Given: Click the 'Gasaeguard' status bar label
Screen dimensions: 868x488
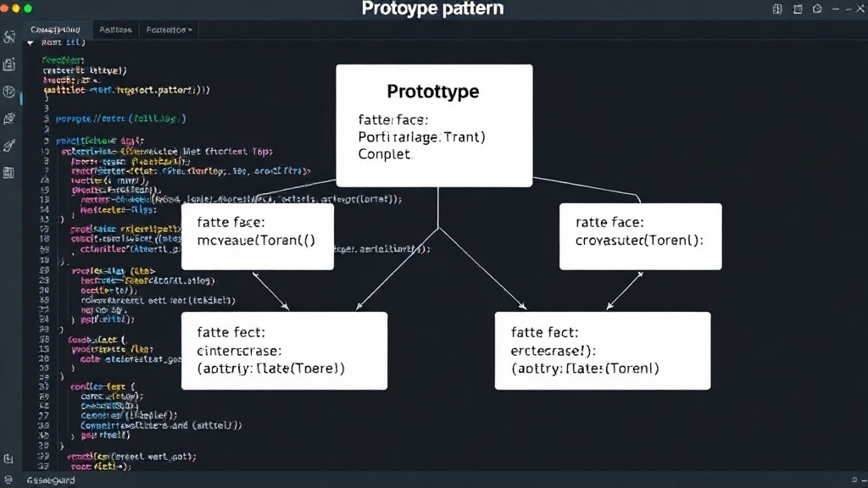Looking at the screenshot, I should (51, 480).
